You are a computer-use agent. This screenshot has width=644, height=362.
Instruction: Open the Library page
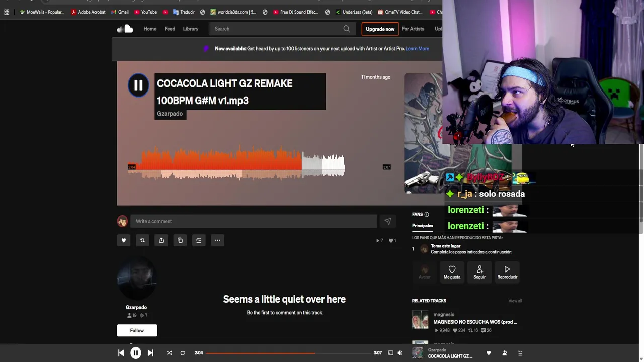191,29
